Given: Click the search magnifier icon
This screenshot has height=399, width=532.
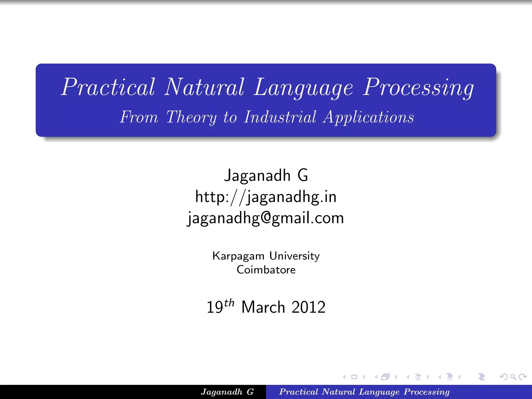Looking at the screenshot, I should [513, 377].
